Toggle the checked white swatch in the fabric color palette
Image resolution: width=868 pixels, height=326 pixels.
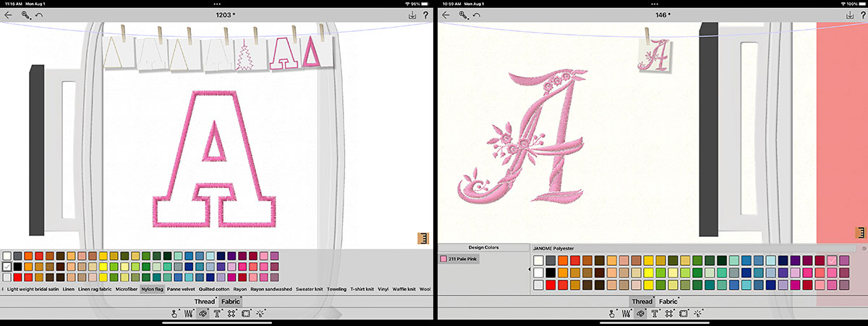[7, 267]
